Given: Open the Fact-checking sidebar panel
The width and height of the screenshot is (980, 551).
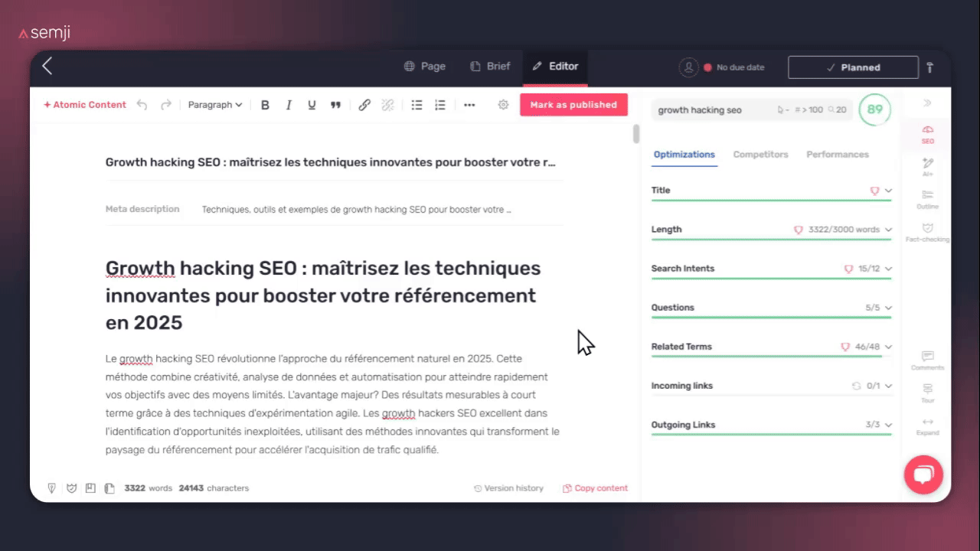Looking at the screenshot, I should (x=927, y=232).
